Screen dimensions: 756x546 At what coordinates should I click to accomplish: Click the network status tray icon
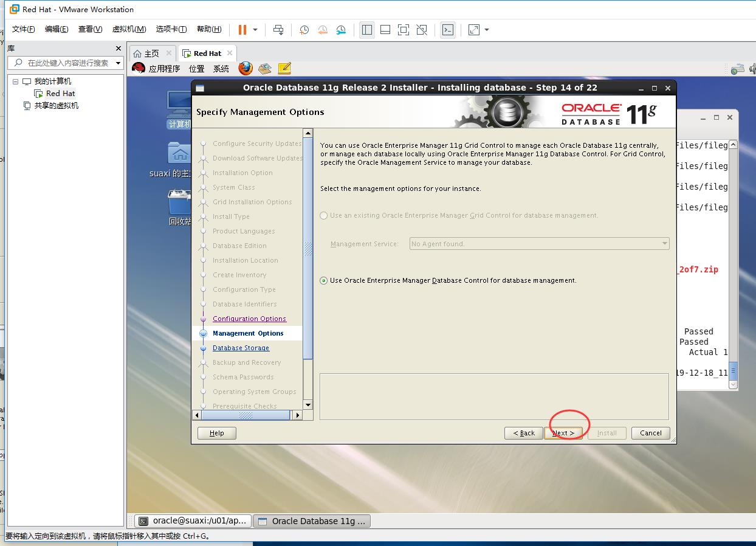click(x=737, y=69)
